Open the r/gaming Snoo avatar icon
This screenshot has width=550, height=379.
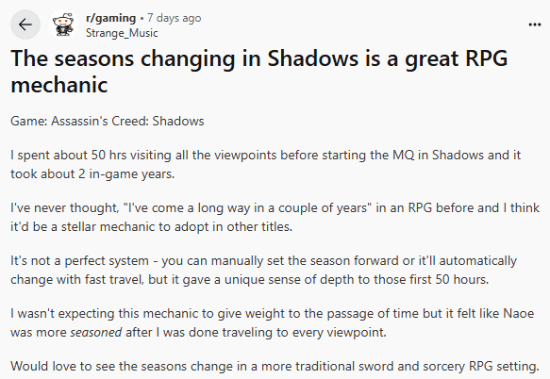(63, 25)
